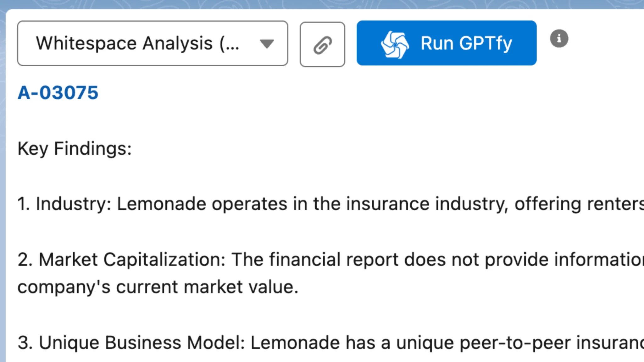
Task: Click the "Whitespace Analysis" text in the selector
Action: 124,43
